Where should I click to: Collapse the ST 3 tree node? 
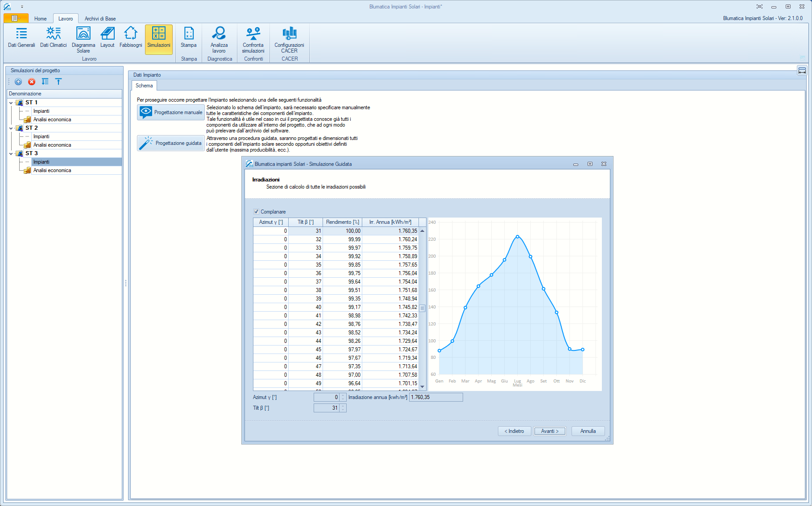(11, 153)
